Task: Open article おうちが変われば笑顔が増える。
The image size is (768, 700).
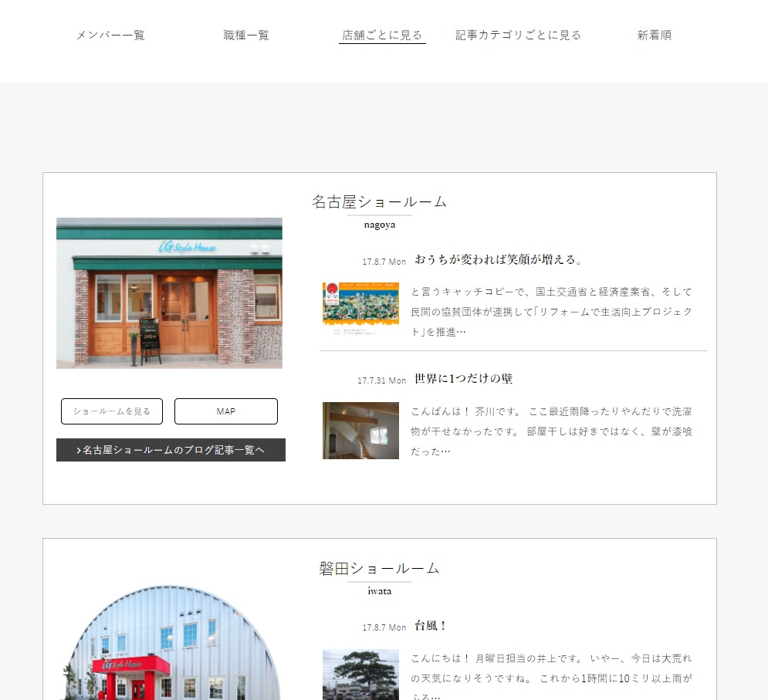Action: pyautogui.click(x=499, y=259)
